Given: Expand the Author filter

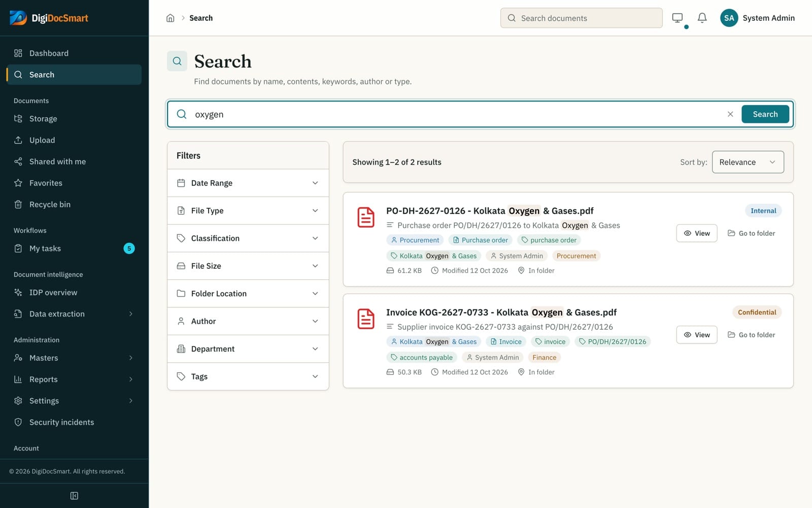Looking at the screenshot, I should point(248,321).
